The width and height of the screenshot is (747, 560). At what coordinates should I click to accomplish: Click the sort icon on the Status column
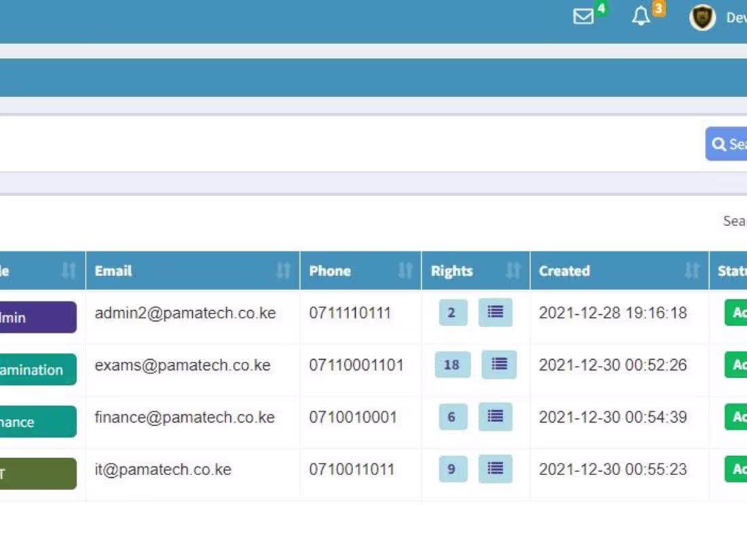(746, 271)
